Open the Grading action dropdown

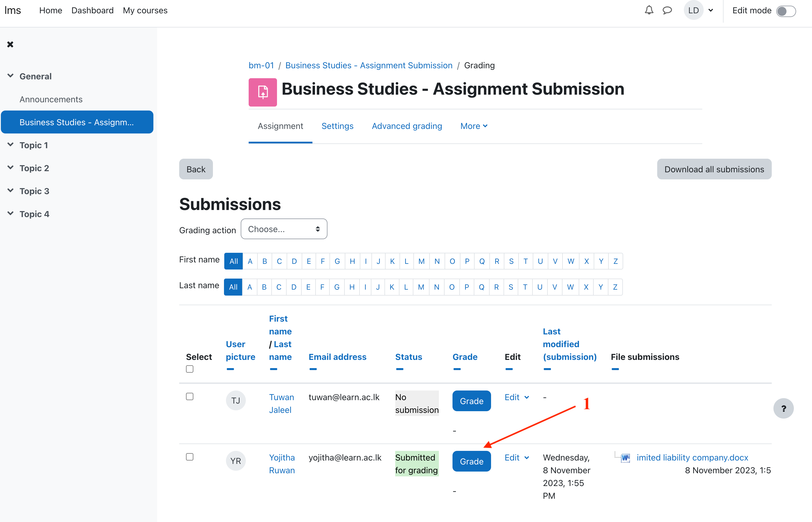(x=284, y=229)
